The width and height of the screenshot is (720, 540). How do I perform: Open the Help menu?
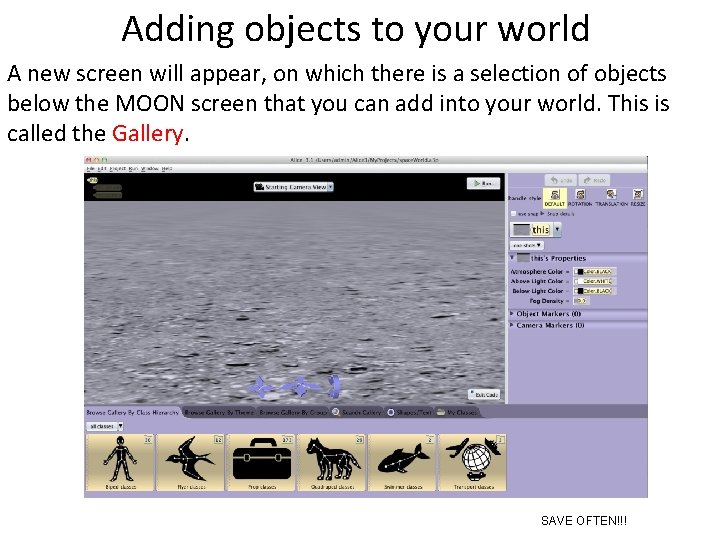pyautogui.click(x=167, y=169)
